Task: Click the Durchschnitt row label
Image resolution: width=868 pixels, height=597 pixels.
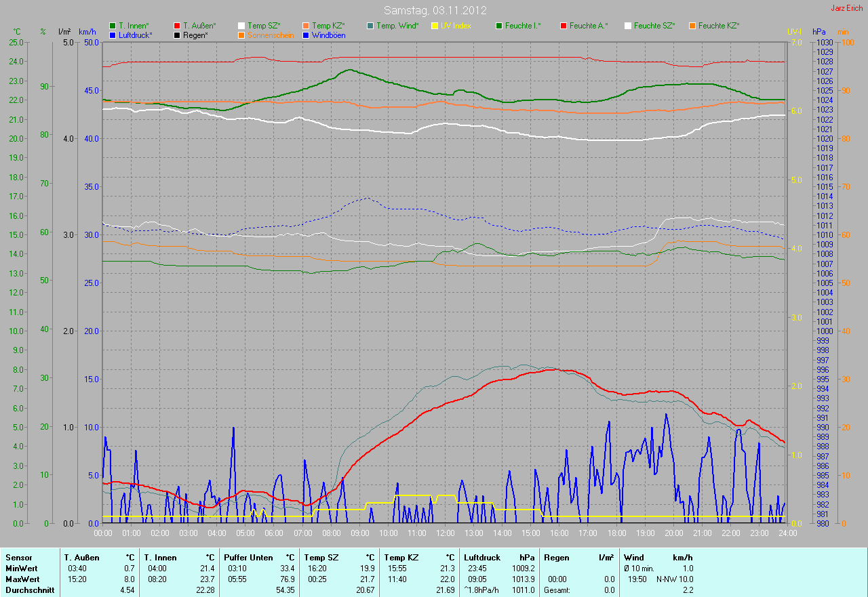Action: click(30, 590)
